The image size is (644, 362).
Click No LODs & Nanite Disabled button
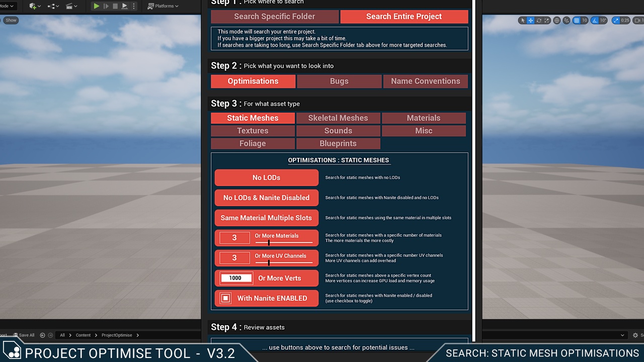[x=267, y=198]
